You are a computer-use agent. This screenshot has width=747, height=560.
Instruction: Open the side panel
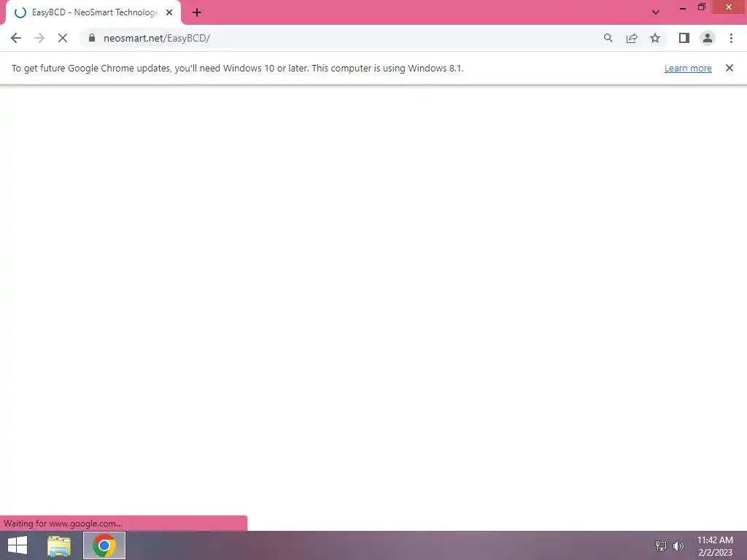(x=684, y=38)
